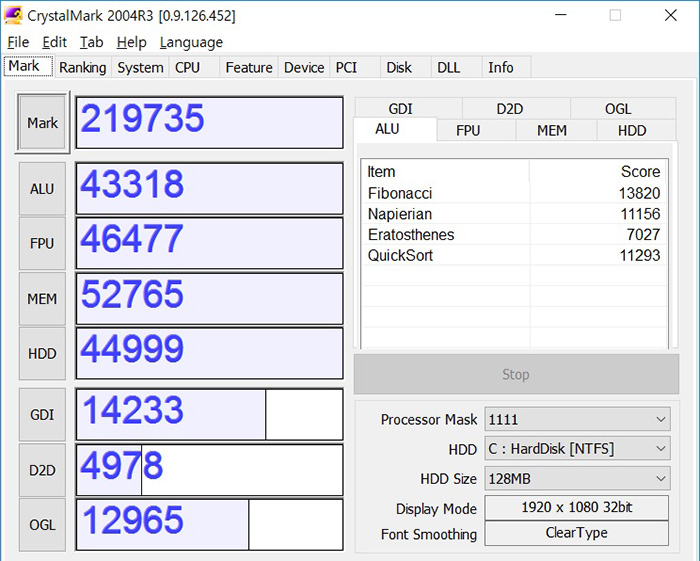700x561 pixels.
Task: Switch to the System tab
Action: point(140,67)
